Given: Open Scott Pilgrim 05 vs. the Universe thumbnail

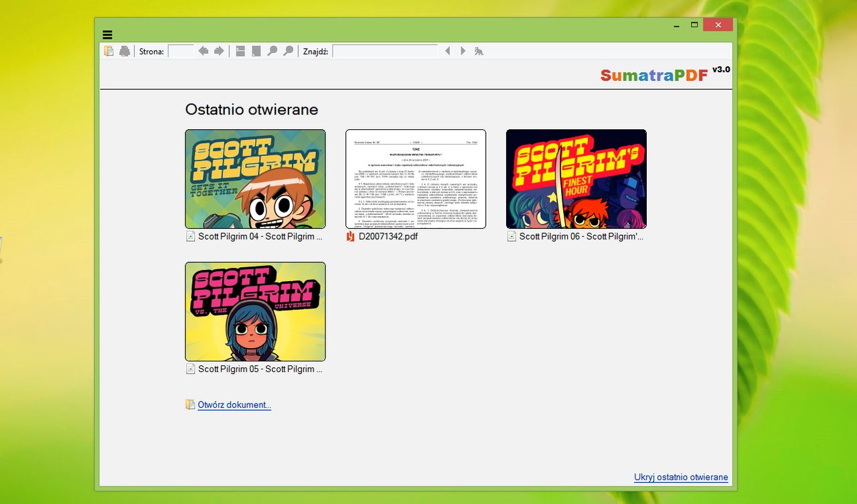Looking at the screenshot, I should pos(255,311).
